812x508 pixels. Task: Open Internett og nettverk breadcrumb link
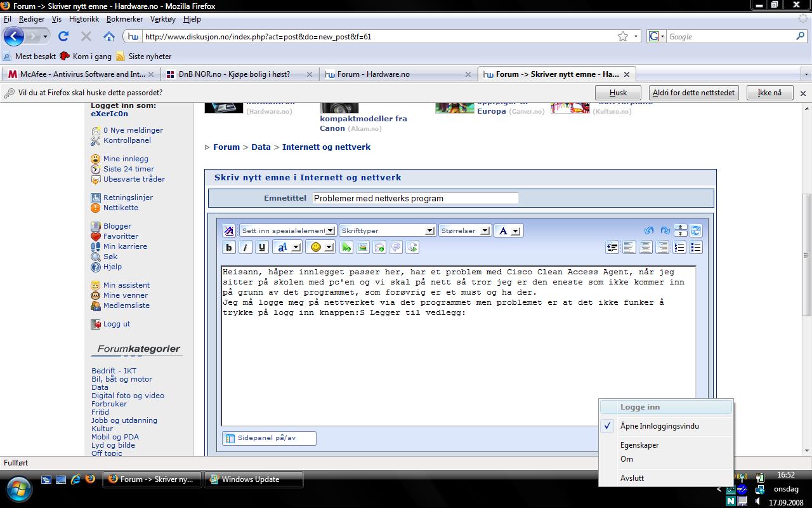(326, 147)
